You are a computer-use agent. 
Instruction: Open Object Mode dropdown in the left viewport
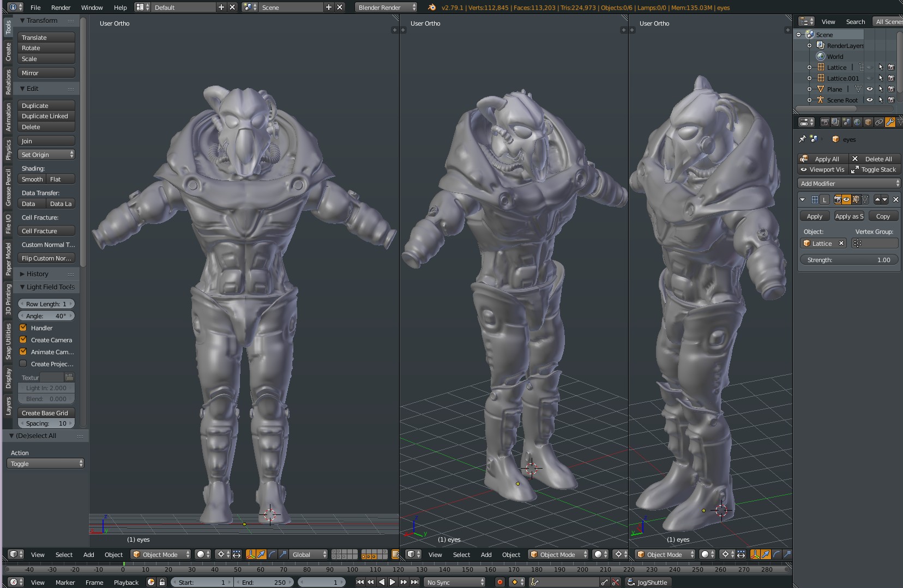pos(161,554)
